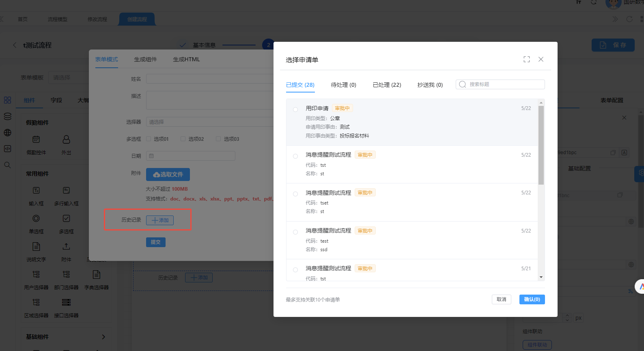Select the 字典选择器 component icon
644x351 pixels.
click(96, 274)
